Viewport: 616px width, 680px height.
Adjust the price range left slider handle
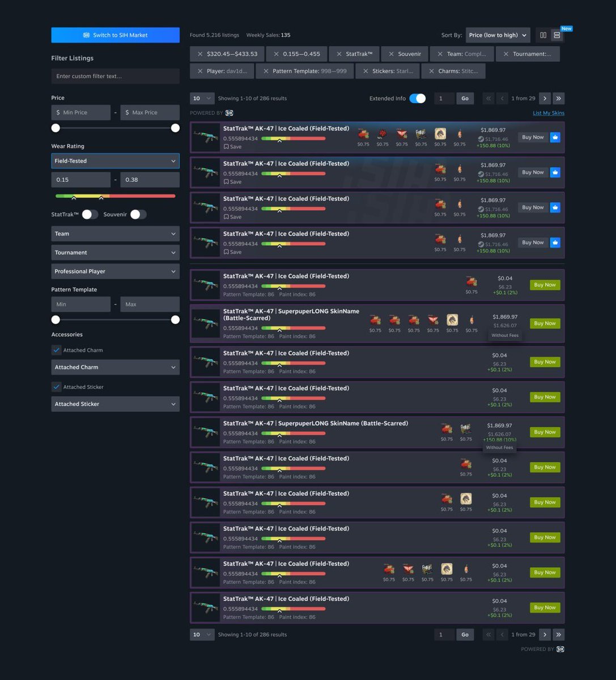(x=56, y=128)
